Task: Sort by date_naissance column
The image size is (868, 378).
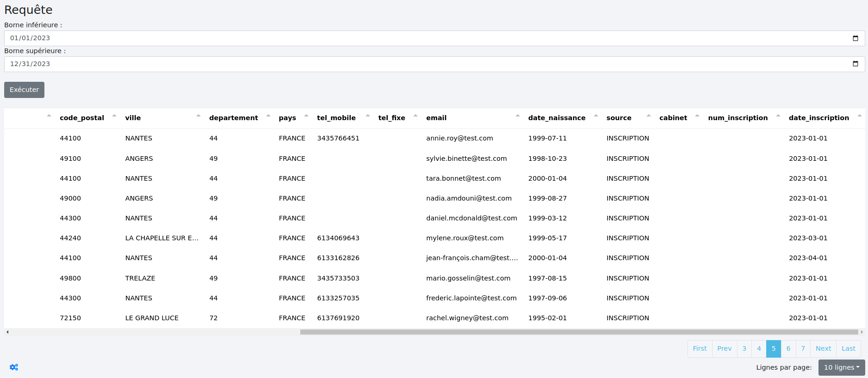Action: (x=557, y=118)
